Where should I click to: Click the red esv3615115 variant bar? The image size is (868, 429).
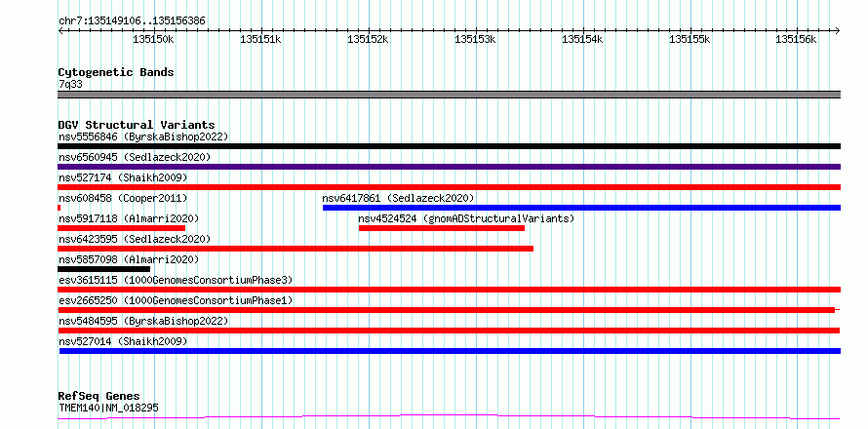tap(449, 290)
